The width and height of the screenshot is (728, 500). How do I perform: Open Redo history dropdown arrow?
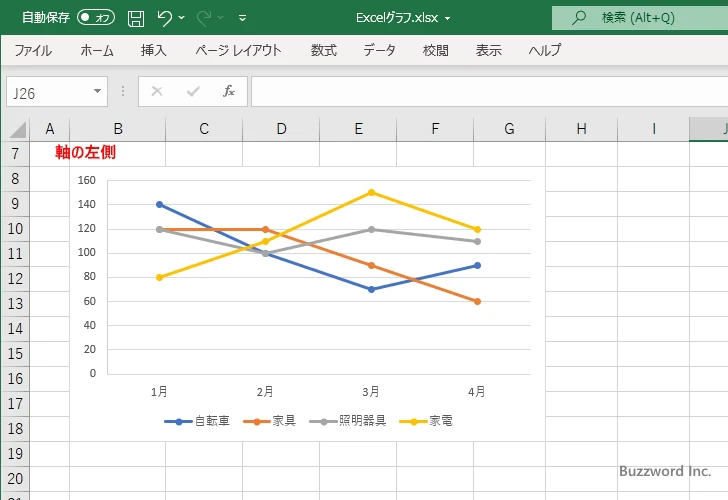(x=221, y=18)
